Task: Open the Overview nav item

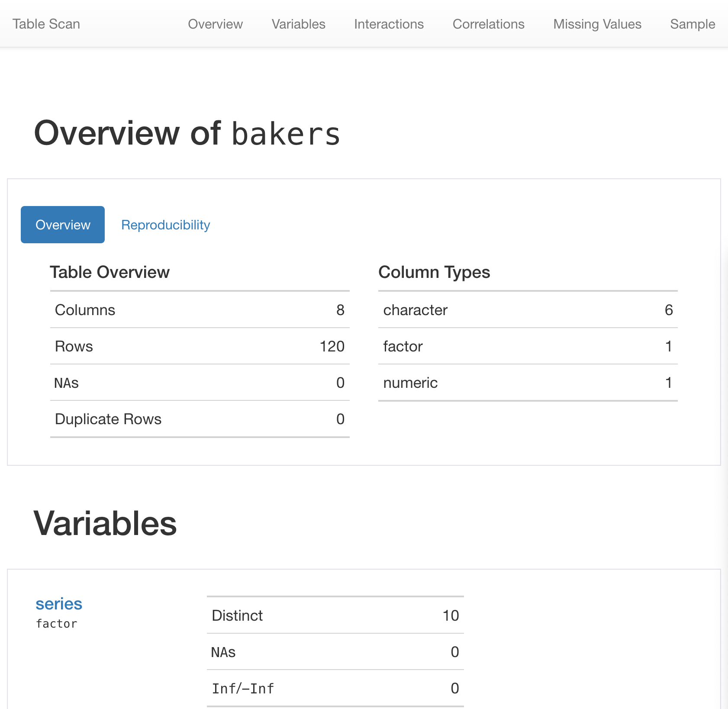Action: pyautogui.click(x=215, y=24)
